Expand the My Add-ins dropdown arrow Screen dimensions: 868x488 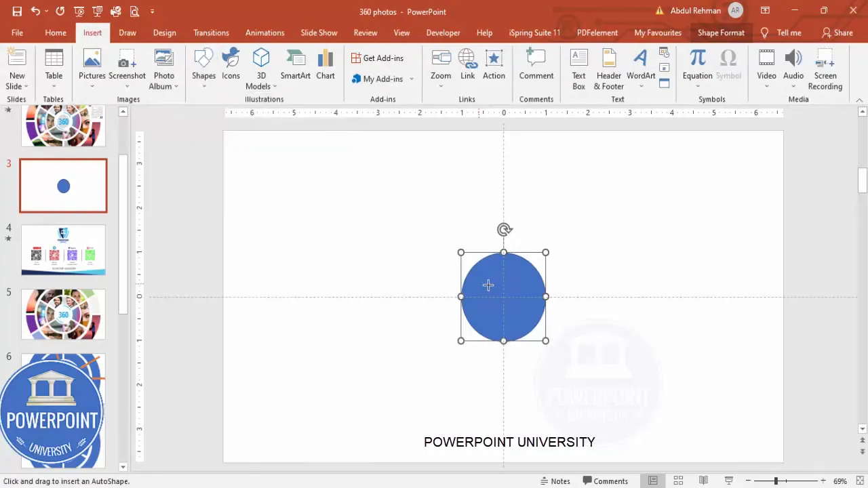tap(411, 79)
